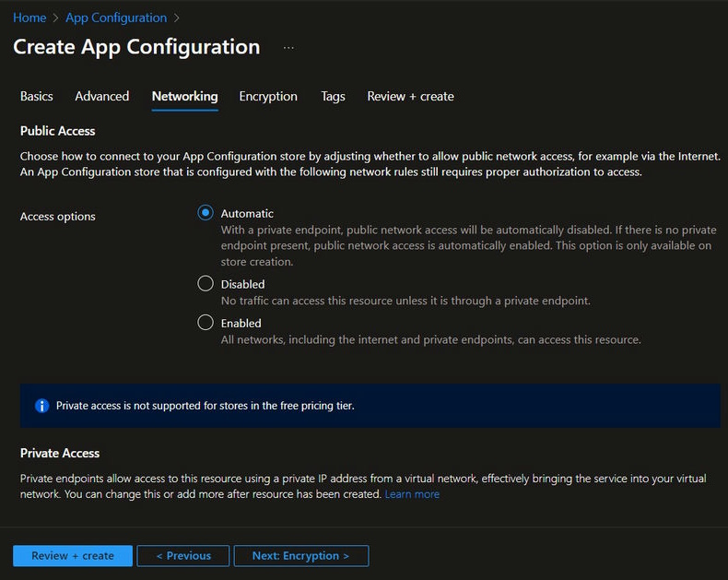The image size is (728, 580).
Task: Click the Home breadcrumb link
Action: (29, 18)
